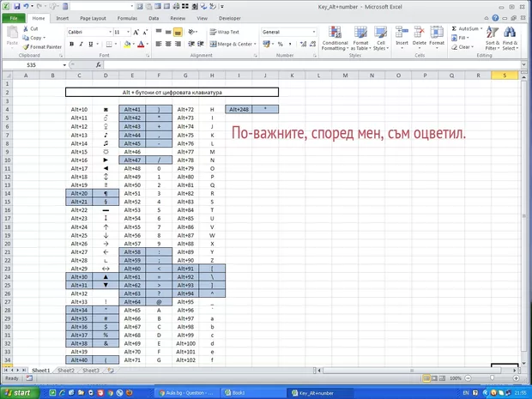Image resolution: width=532 pixels, height=399 pixels.
Task: Click the Delete Cells icon
Action: pos(420,33)
